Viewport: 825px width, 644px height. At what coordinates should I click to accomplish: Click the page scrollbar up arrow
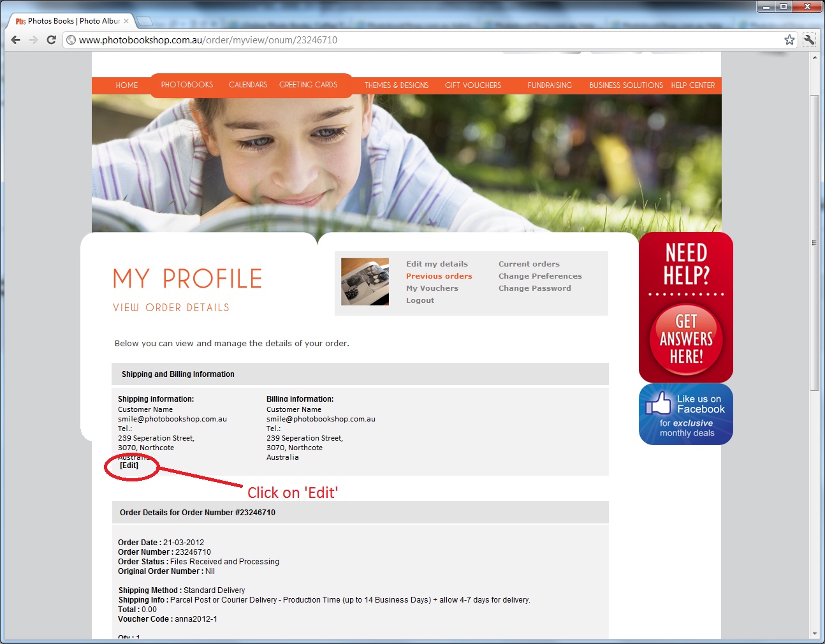click(814, 57)
